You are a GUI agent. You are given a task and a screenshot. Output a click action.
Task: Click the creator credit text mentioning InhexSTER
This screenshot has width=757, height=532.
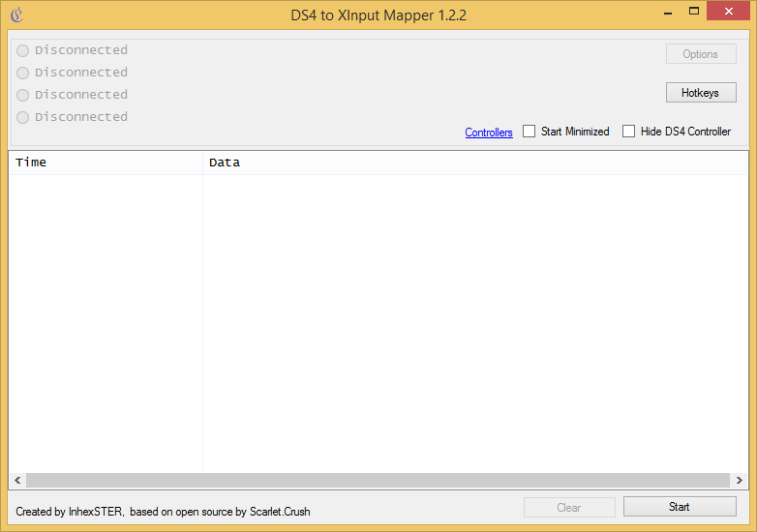(x=163, y=512)
